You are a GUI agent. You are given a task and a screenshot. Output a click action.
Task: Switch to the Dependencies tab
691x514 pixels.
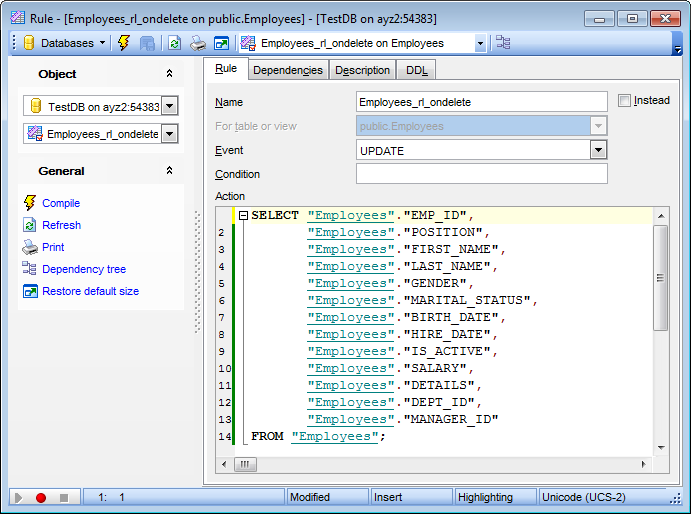point(288,70)
